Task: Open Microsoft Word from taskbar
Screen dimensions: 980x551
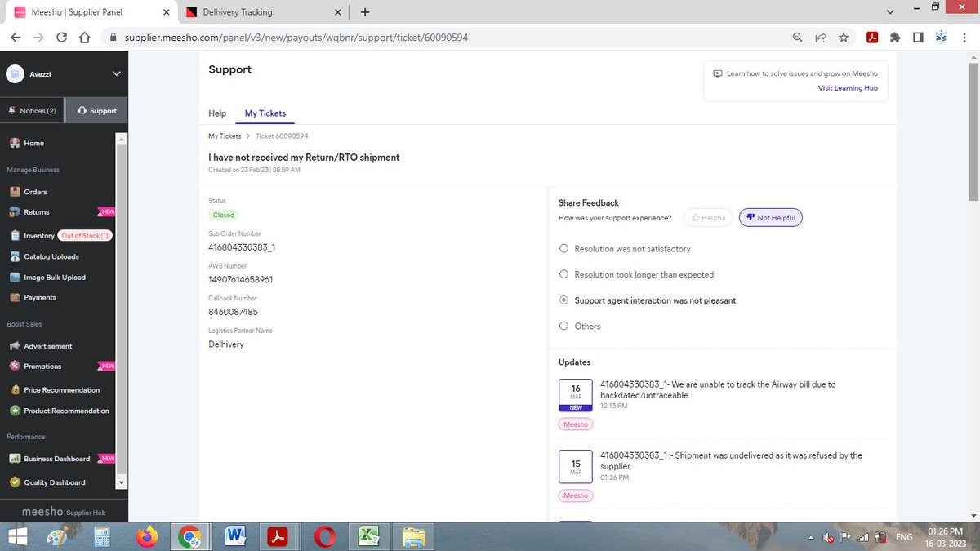Action: (235, 536)
